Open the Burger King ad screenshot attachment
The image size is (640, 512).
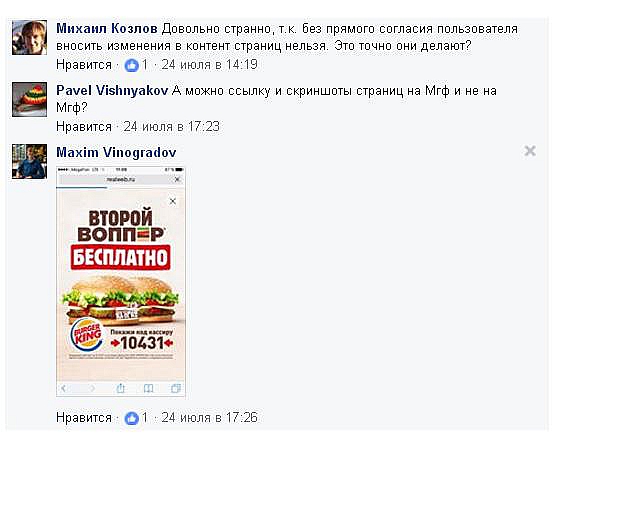[x=121, y=281]
